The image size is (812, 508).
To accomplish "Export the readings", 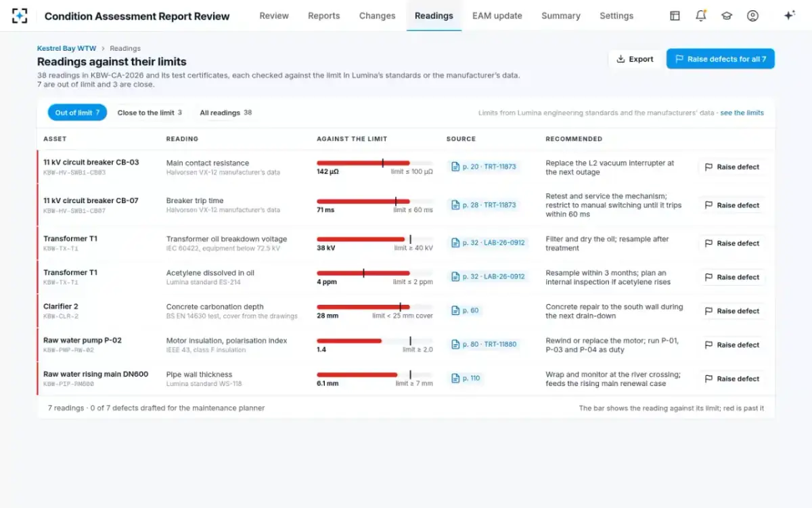I will click(x=635, y=59).
